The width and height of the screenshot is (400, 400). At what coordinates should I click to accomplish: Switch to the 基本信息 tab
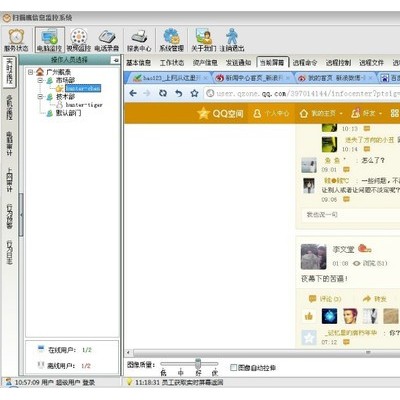point(138,62)
